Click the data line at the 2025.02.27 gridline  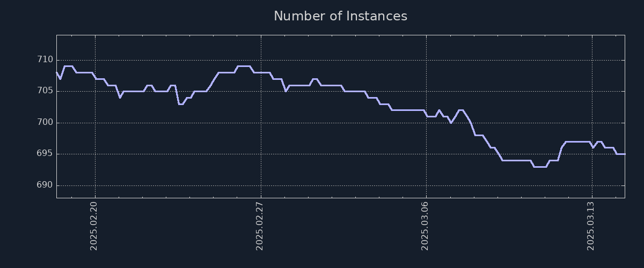coord(261,72)
